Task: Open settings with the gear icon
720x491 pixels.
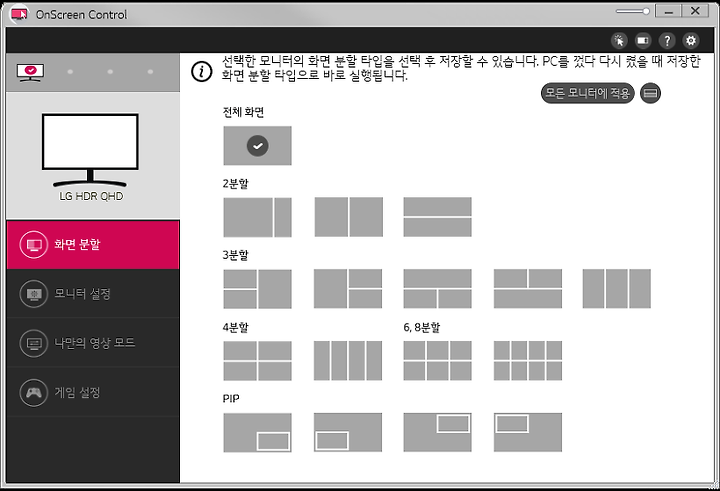Action: (x=691, y=40)
